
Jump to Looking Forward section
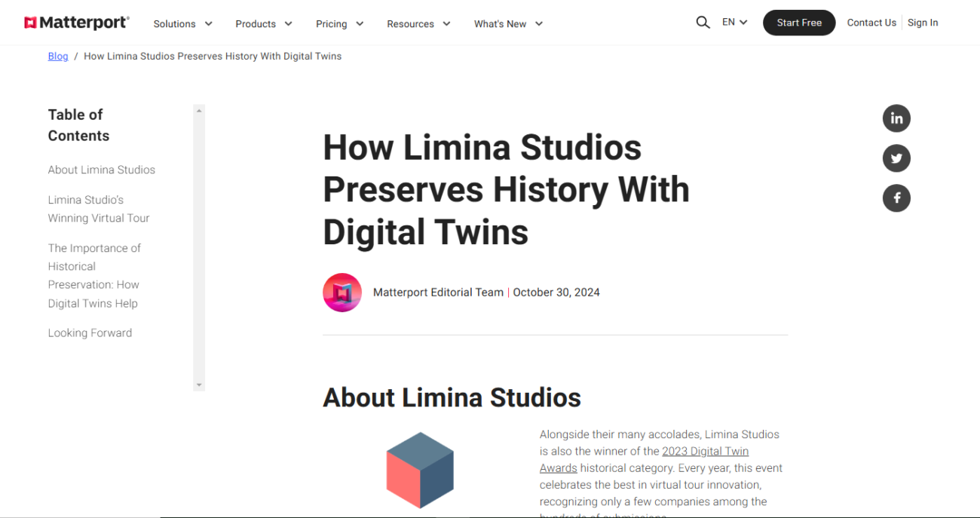point(90,333)
